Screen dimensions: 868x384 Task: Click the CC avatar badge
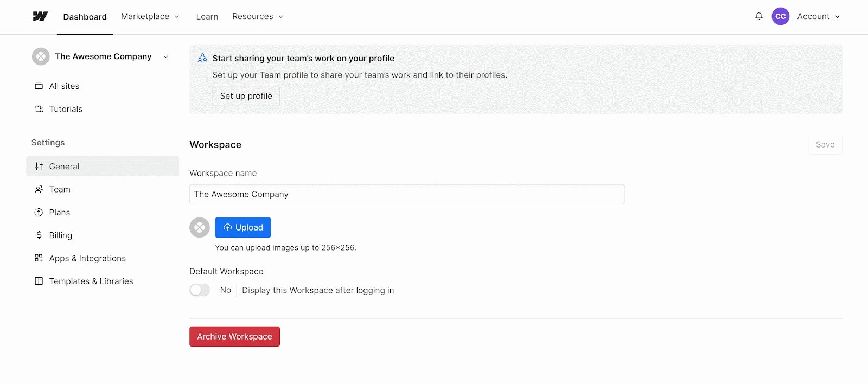(780, 16)
